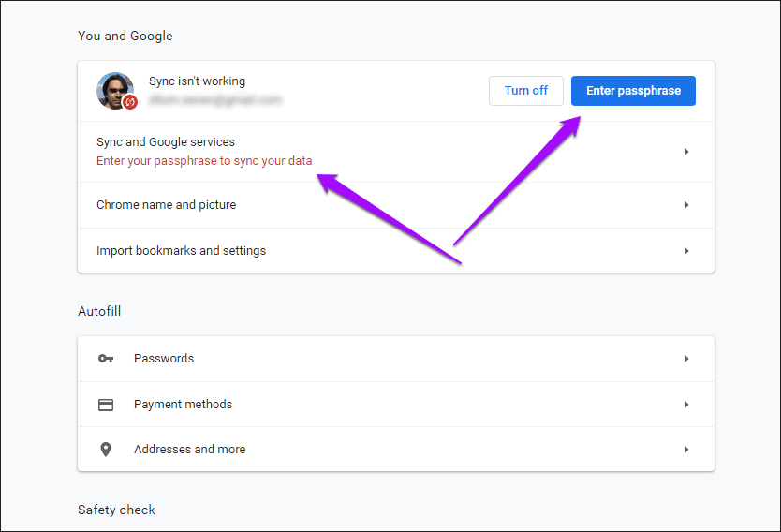This screenshot has height=532, width=781.
Task: Select red 'Enter your passphrase to sync your data'
Action: 204,161
